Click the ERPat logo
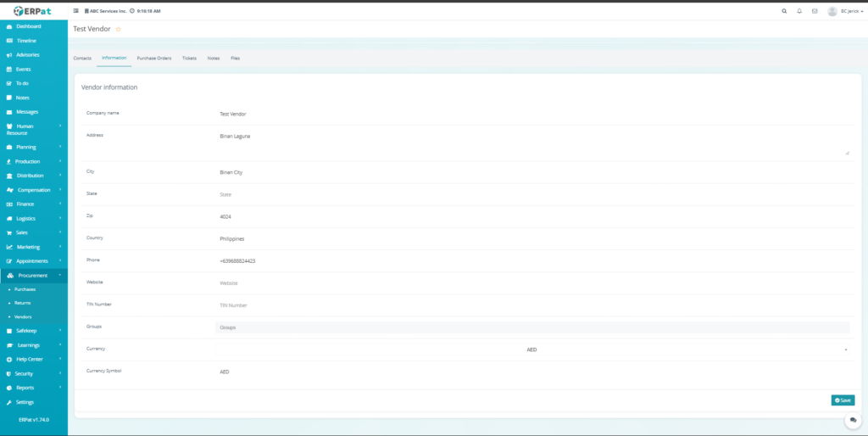868x436 pixels. tap(33, 10)
